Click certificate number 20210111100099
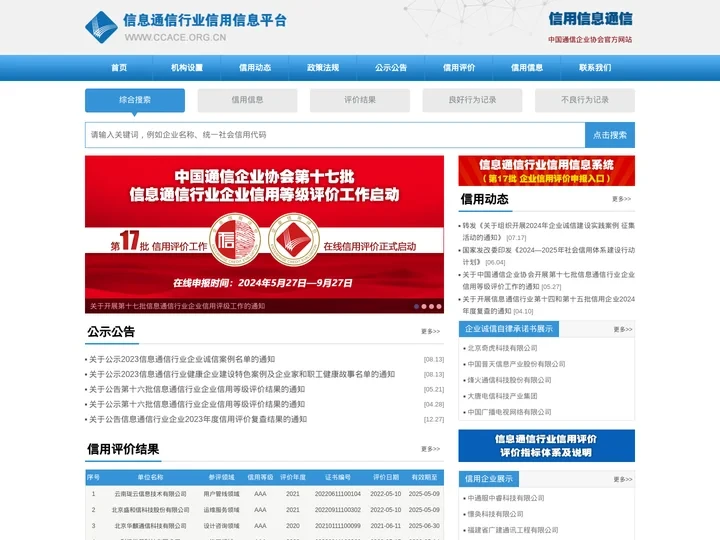Image resolution: width=720 pixels, height=540 pixels. click(338, 526)
